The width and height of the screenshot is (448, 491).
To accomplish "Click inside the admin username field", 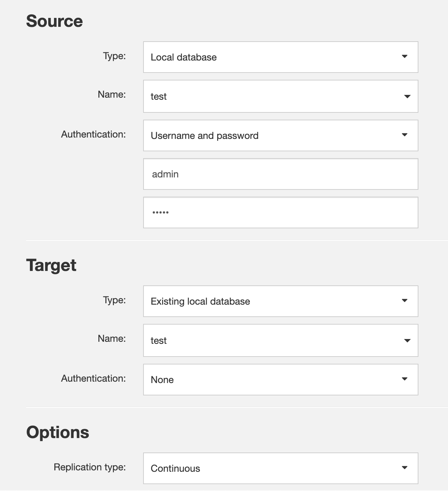I will click(x=280, y=174).
